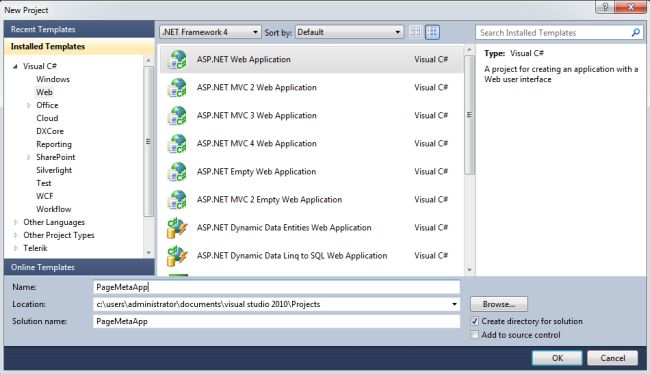
Task: Click the category tree scroll up arrow
Action: pyautogui.click(x=148, y=61)
